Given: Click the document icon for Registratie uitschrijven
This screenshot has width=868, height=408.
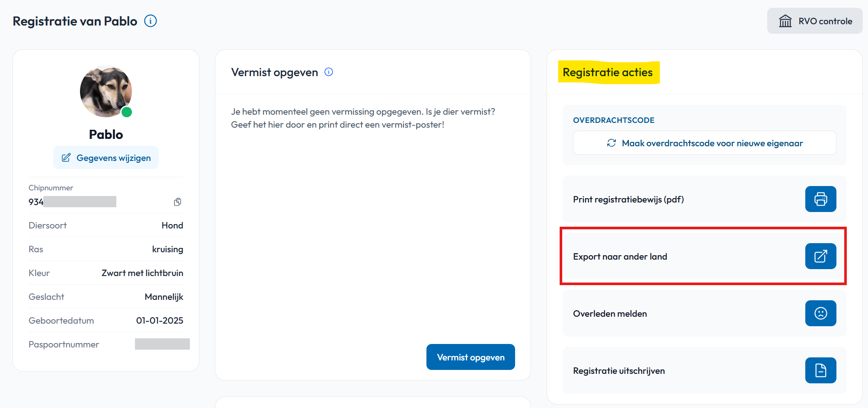Looking at the screenshot, I should pos(820,370).
